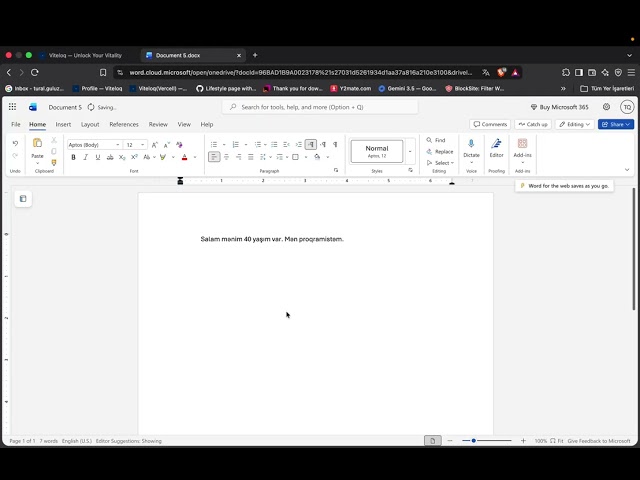Click the navigation pane icon beside the document

point(23,199)
